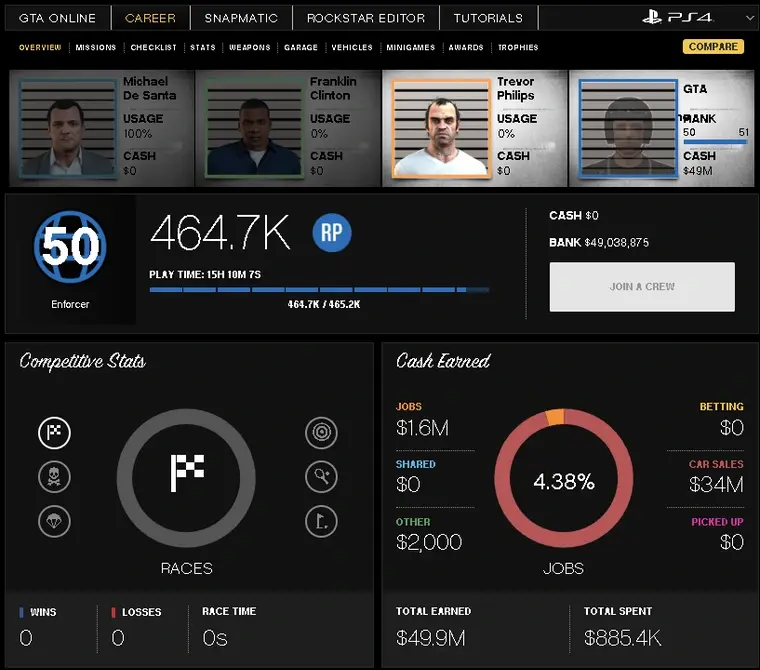
Task: Select Michael De Santa mugshot
Action: pos(68,128)
